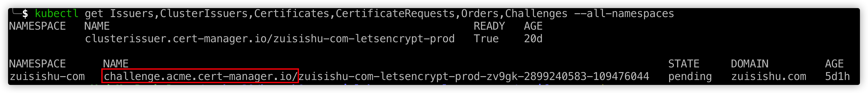Click the DOMAIN column header
Viewport: 868px width, 93px height.
[750, 64]
